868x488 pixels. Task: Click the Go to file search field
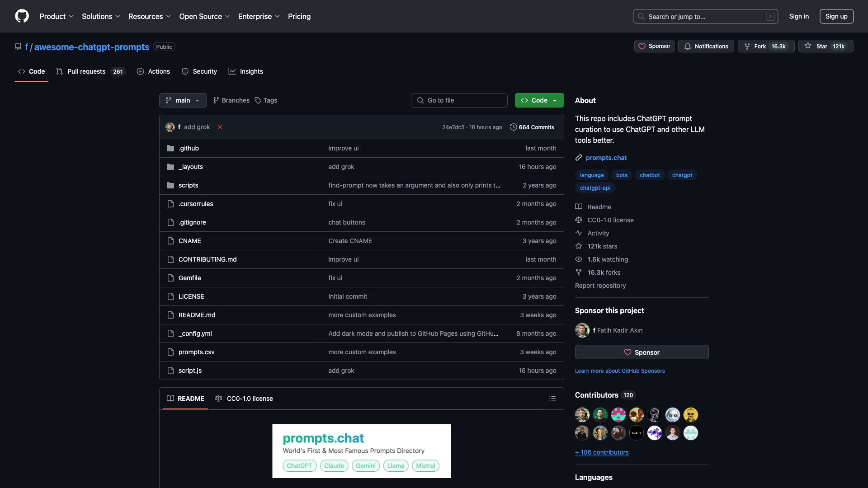(x=459, y=100)
